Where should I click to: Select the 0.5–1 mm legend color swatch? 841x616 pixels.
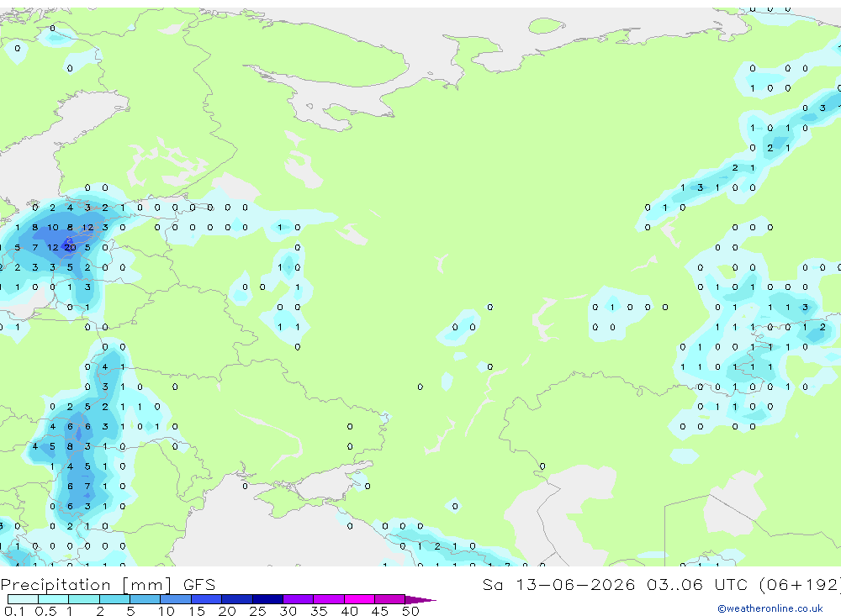[x=54, y=599]
